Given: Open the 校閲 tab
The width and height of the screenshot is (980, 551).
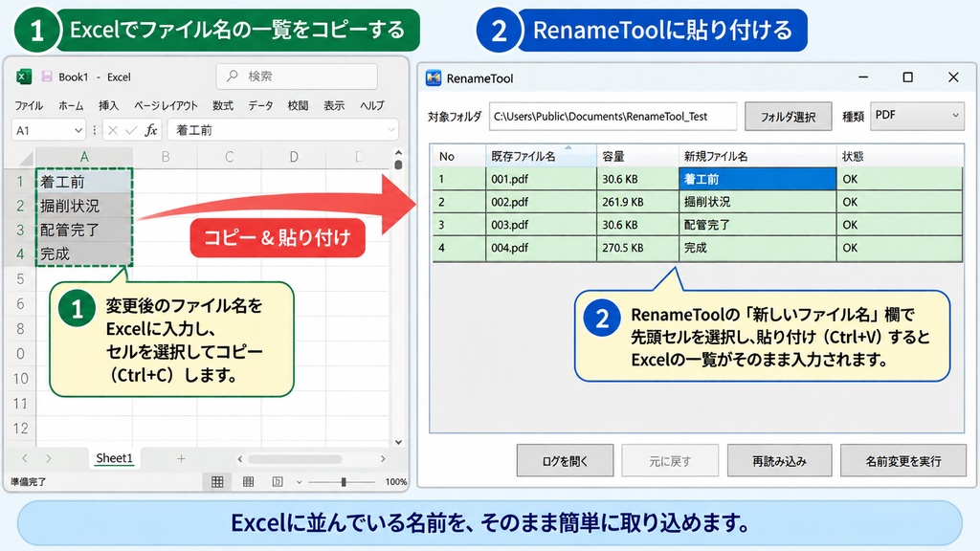Looking at the screenshot, I should (x=298, y=105).
